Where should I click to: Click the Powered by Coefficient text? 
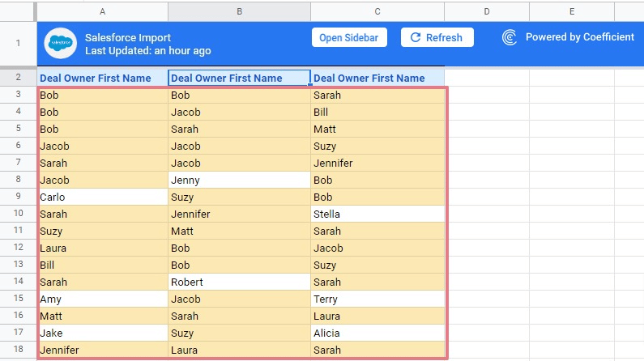pos(578,37)
